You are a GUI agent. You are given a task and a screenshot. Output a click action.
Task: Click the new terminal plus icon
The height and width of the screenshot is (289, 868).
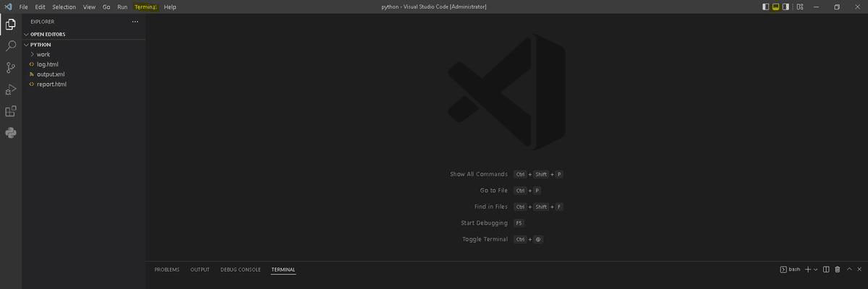tap(808, 269)
